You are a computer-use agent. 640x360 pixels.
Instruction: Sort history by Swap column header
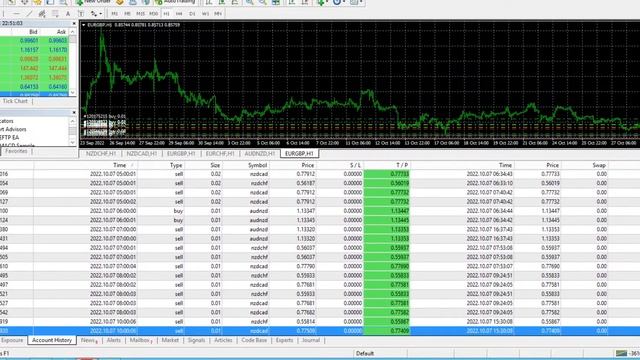(599, 165)
